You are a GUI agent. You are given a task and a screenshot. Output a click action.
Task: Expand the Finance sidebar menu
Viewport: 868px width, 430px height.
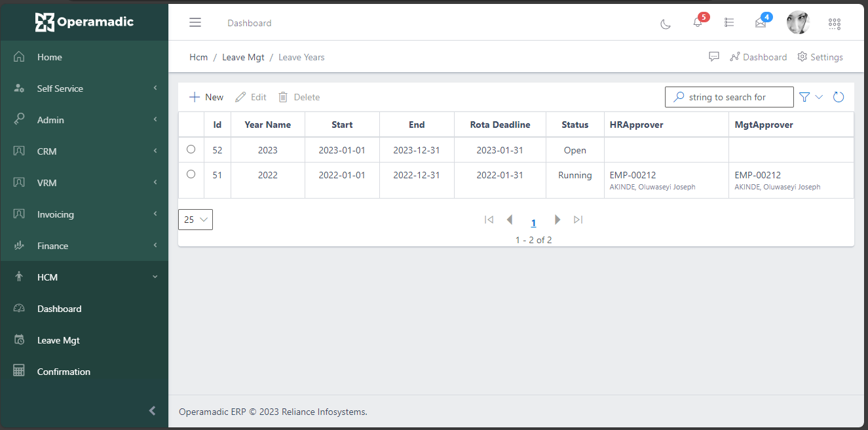84,245
